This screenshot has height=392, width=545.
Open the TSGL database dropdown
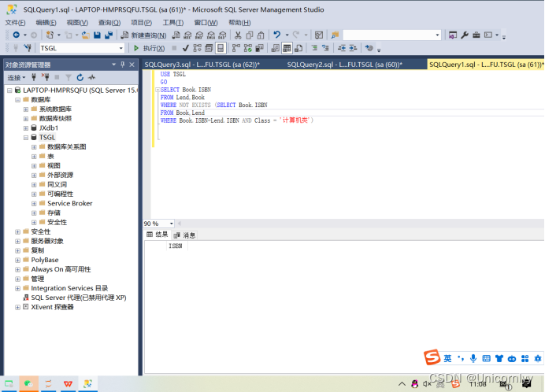click(120, 48)
